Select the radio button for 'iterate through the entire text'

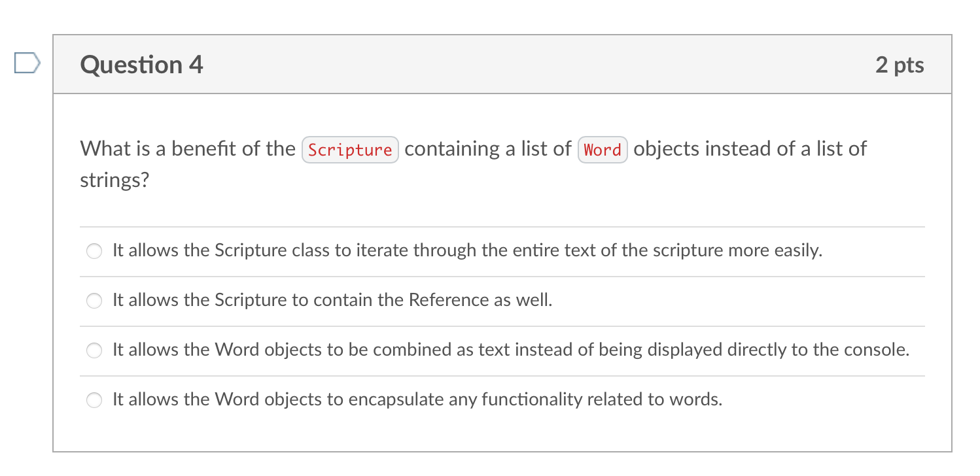point(94,250)
